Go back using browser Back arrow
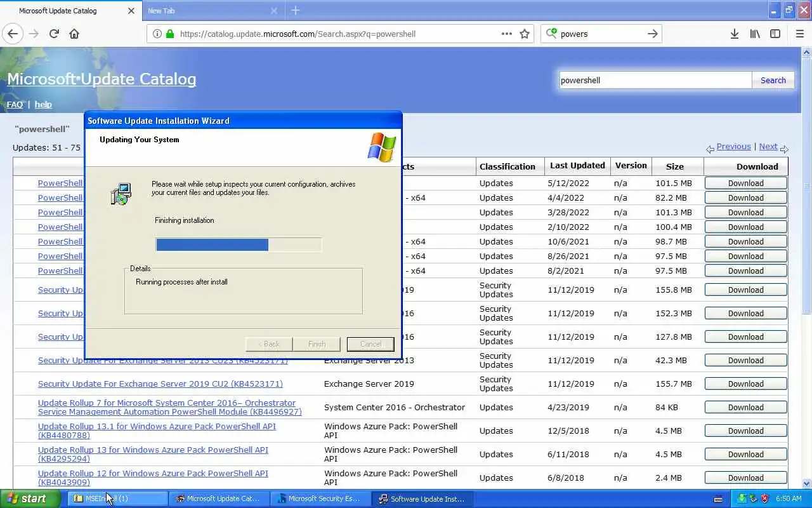Viewport: 812px width, 508px height. 13,34
